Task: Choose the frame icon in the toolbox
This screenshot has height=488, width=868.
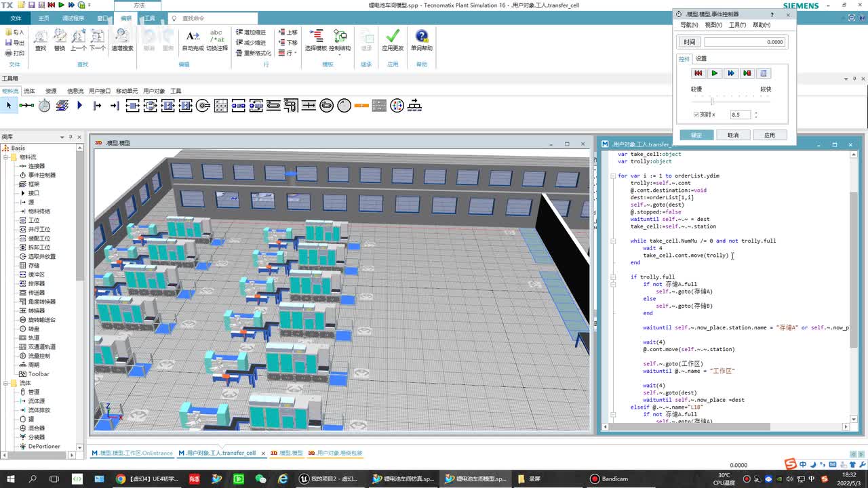Action: 62,105
